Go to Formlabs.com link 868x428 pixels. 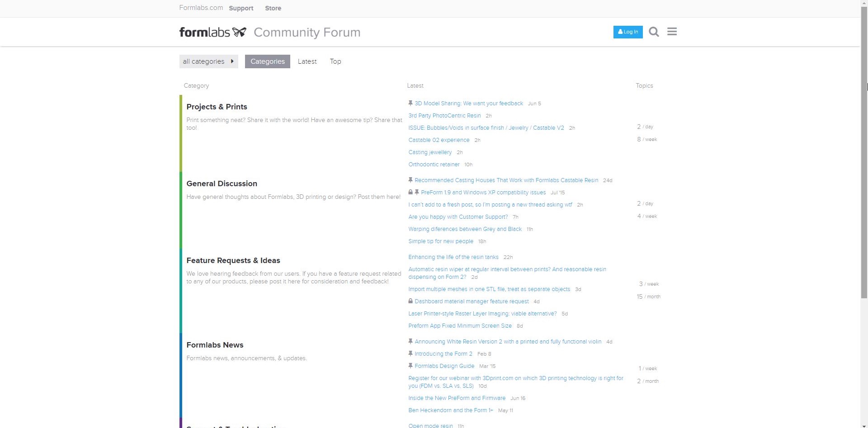tap(201, 8)
